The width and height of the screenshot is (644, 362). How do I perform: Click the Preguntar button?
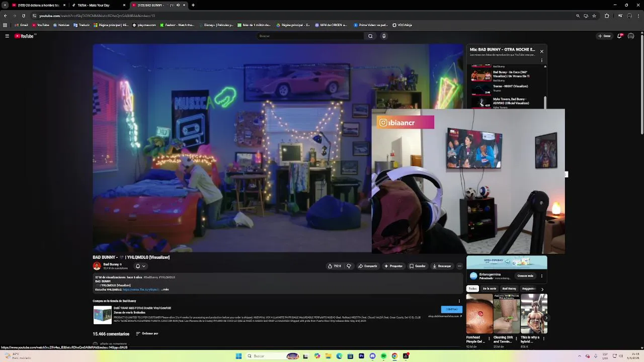click(393, 266)
